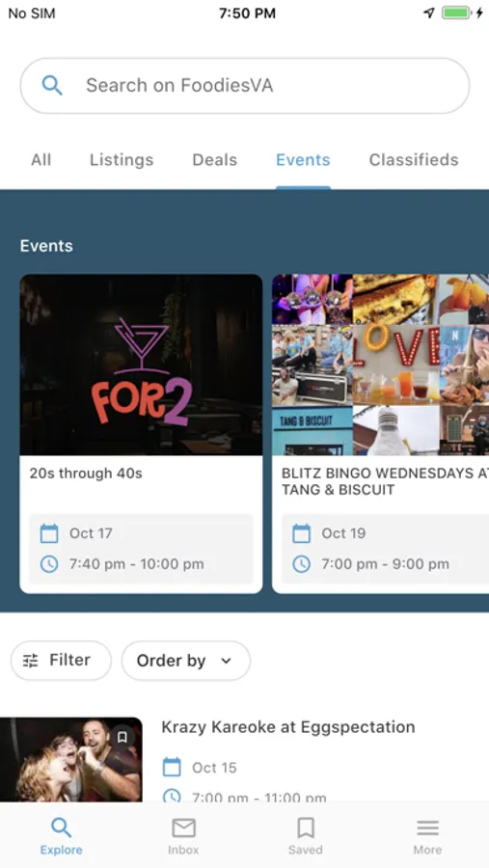This screenshot has height=868, width=489.
Task: Tap the search magnifier icon in search bar
Action: click(52, 86)
